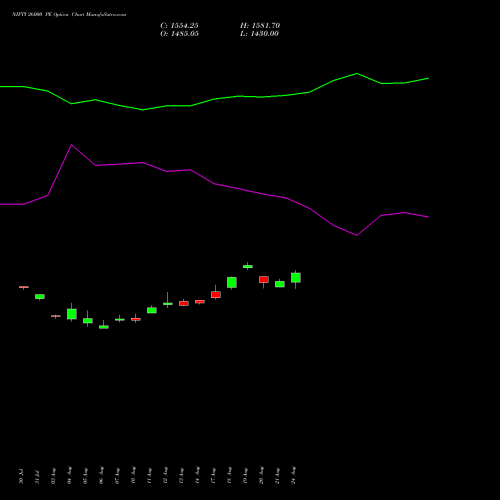
Task: Click the 14 Aug date label
Action: 197,476
